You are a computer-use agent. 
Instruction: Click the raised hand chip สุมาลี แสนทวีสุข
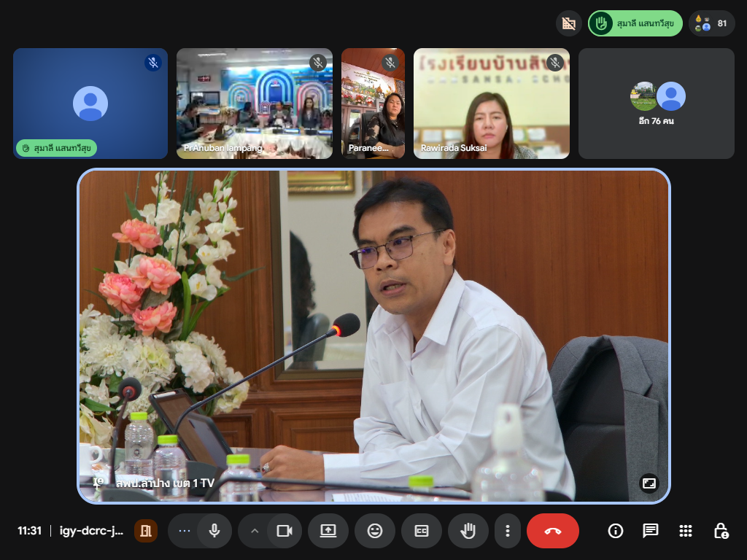(x=635, y=23)
